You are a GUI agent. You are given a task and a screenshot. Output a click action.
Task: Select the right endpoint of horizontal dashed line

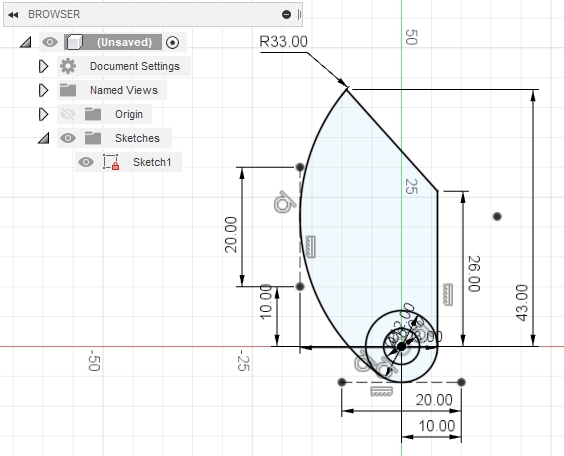461,382
